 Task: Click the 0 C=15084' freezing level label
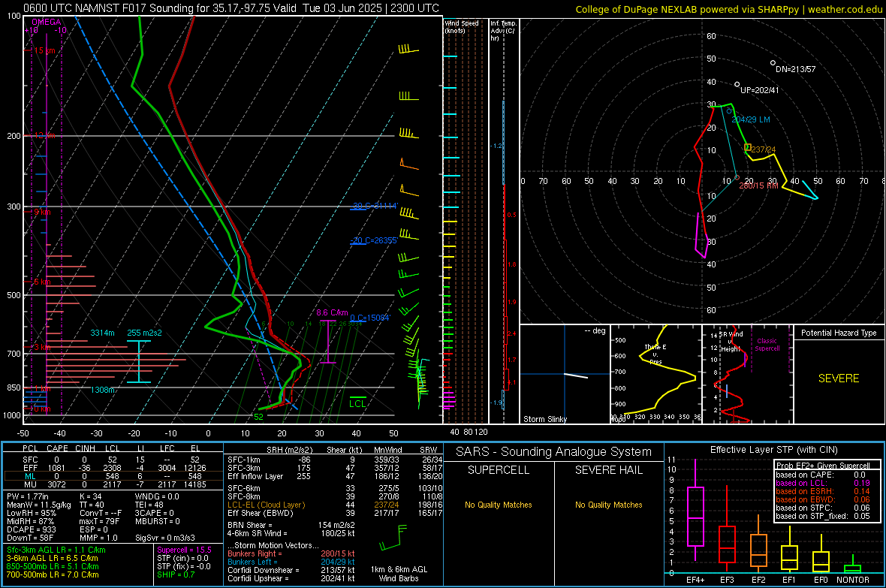pyautogui.click(x=370, y=318)
